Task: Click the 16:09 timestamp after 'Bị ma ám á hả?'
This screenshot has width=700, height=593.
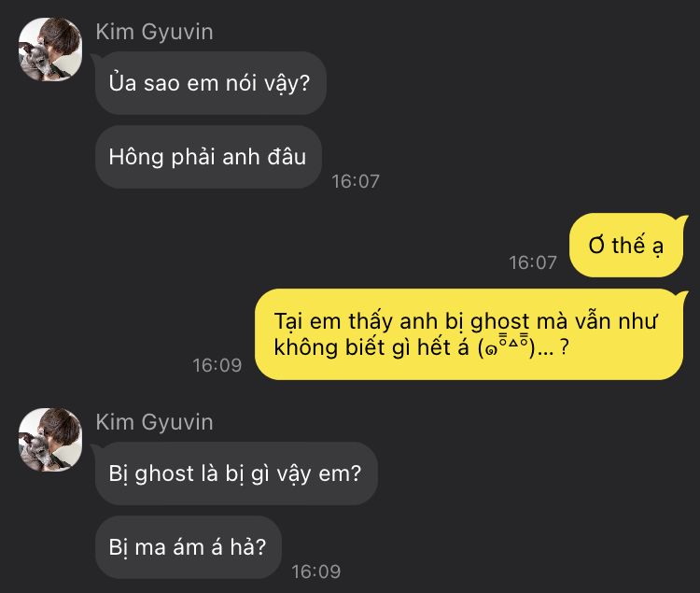Action: [316, 572]
